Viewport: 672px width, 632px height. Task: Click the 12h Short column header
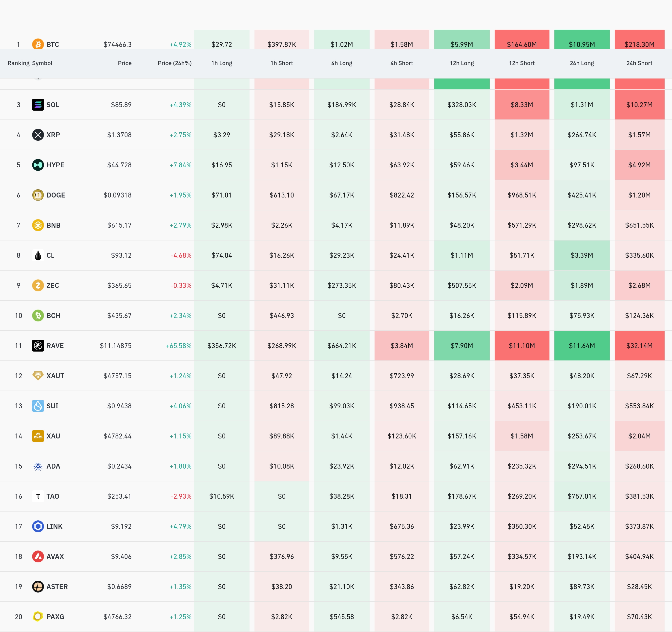[x=522, y=63]
